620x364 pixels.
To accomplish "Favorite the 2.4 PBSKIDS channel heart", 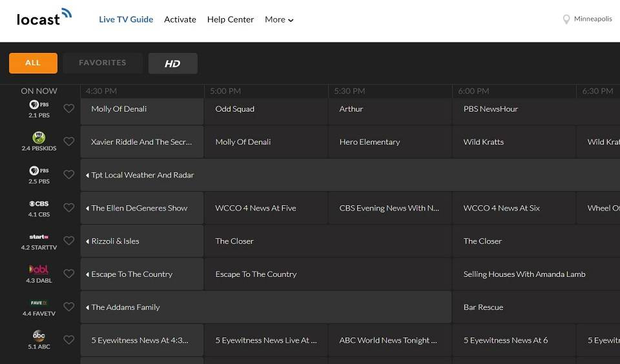I will [x=69, y=141].
